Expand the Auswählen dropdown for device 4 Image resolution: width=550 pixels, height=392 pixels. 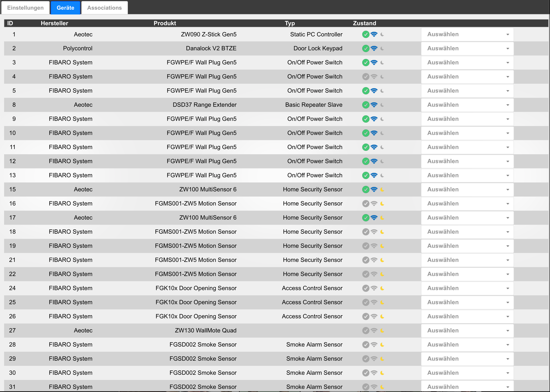(467, 77)
